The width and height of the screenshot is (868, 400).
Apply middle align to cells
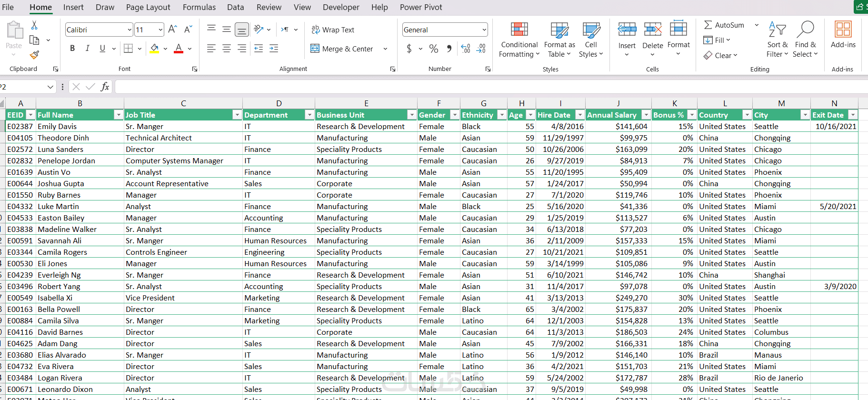click(x=227, y=30)
